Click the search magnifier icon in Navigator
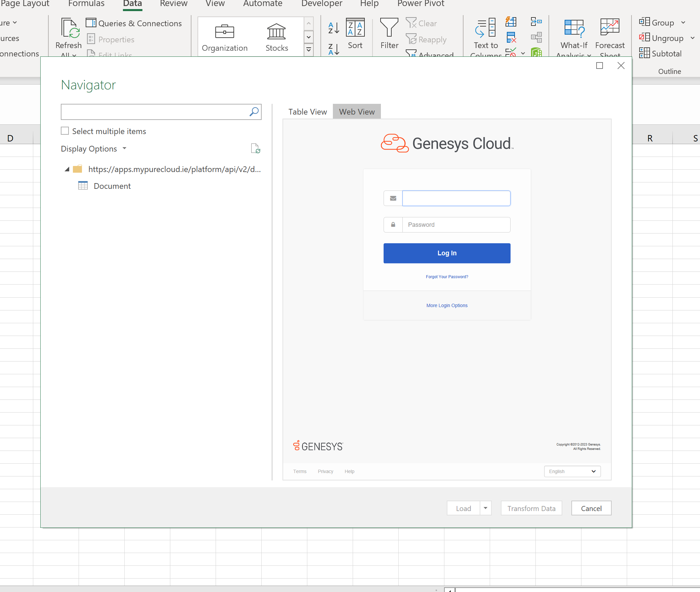This screenshot has height=592, width=700. [254, 112]
